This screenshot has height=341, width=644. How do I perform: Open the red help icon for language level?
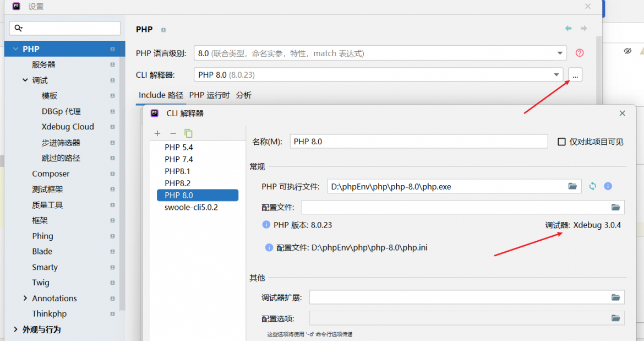point(580,52)
